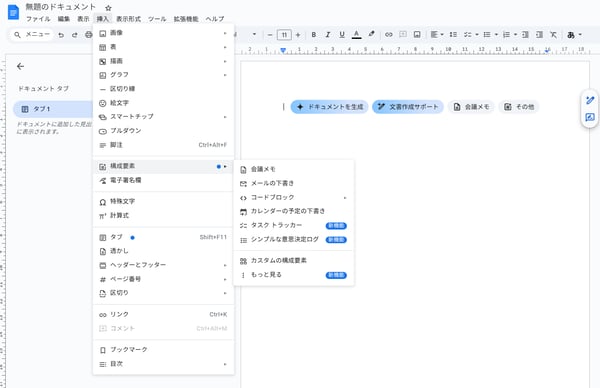
Task: Open the numbered list dropdown
Action: pyautogui.click(x=510, y=34)
